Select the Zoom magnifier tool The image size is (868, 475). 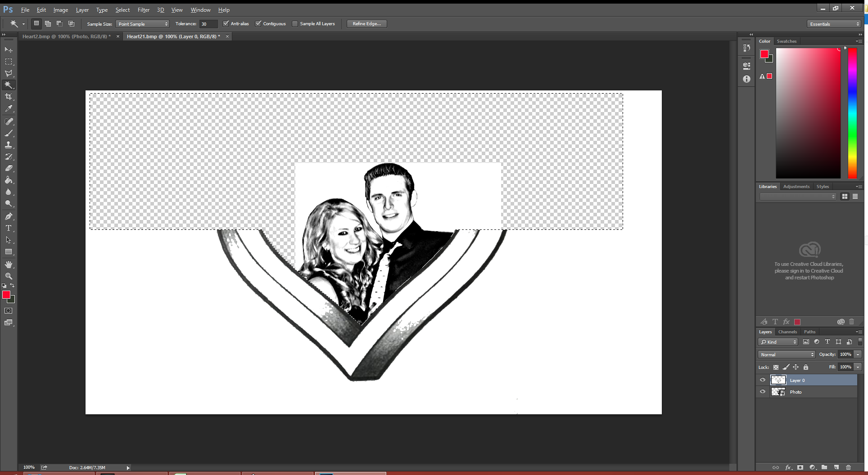pos(9,276)
